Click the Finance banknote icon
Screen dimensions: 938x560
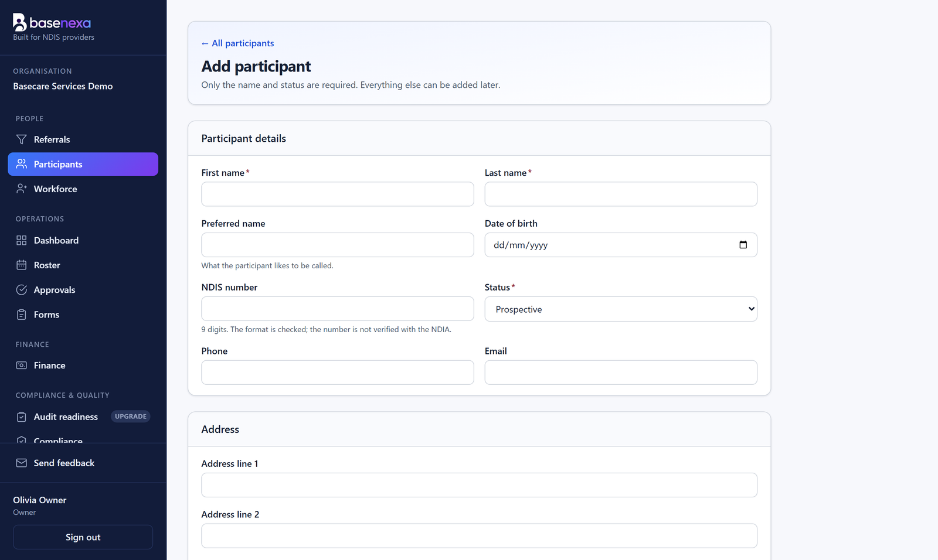(22, 366)
